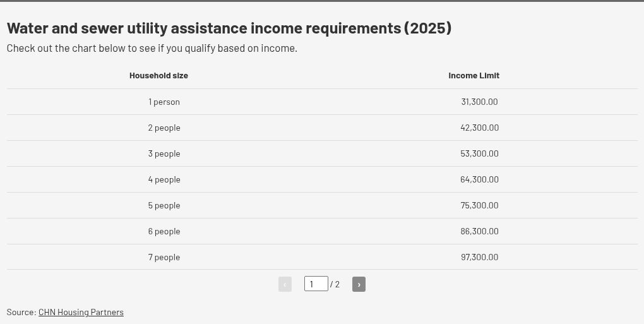Click the total pages '/ 2' indicator
Image resolution: width=644 pixels, height=324 pixels.
click(335, 284)
